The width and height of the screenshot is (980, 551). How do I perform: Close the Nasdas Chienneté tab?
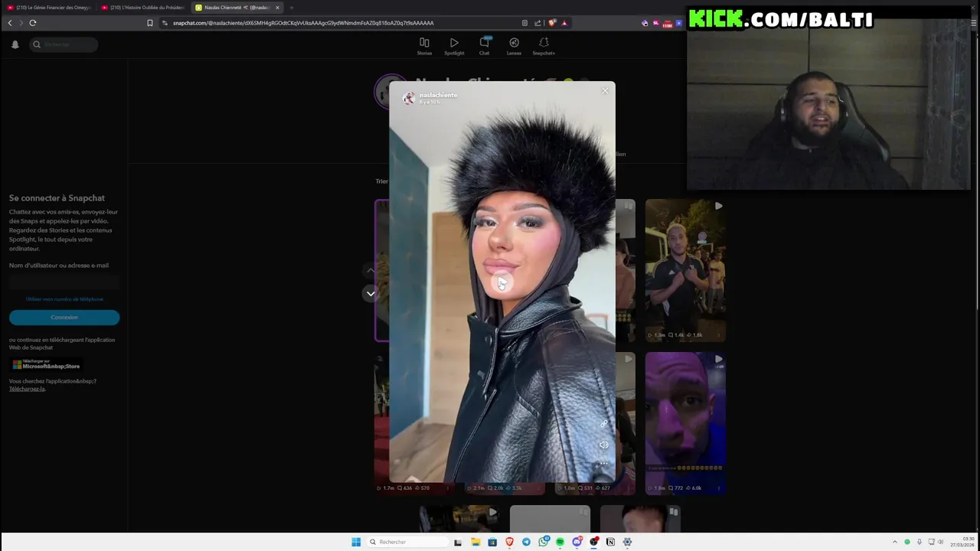click(278, 8)
